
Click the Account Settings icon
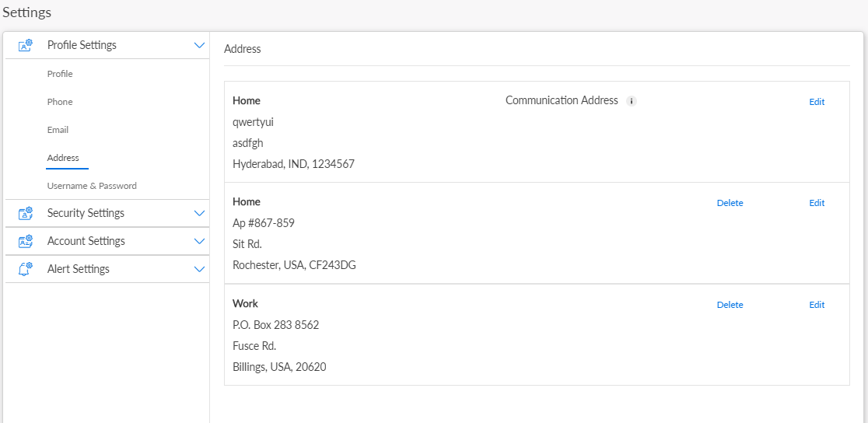click(x=25, y=241)
